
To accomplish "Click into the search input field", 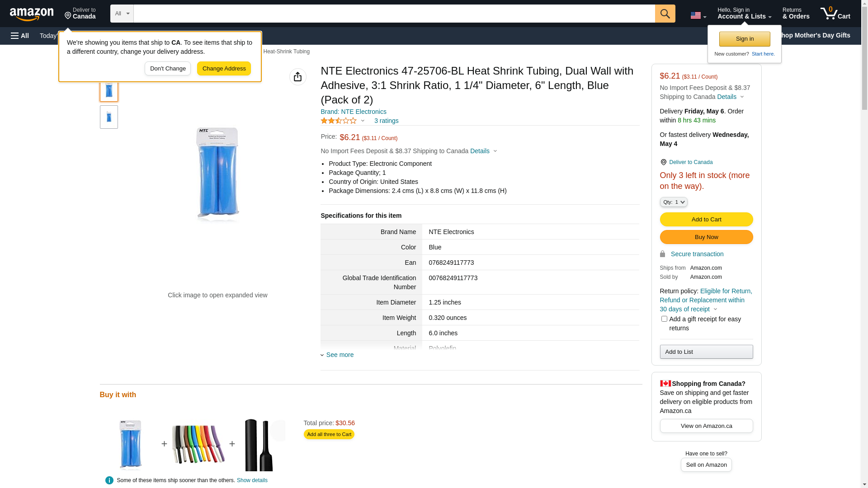I will 394,14.
